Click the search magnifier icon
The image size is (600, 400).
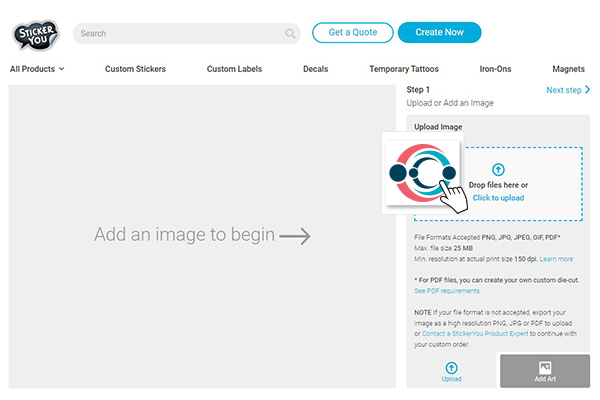[290, 33]
